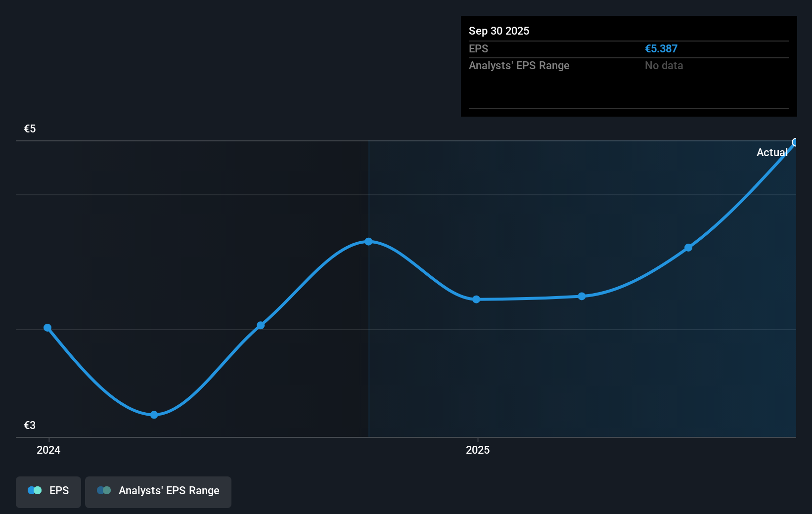
Task: Select the lowest EPS data point near €3
Action: coord(154,415)
